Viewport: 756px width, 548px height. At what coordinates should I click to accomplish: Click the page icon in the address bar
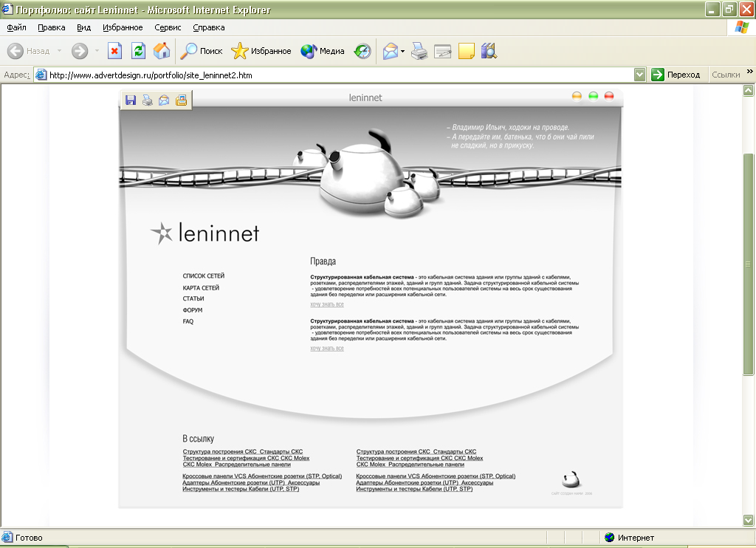pyautogui.click(x=41, y=75)
